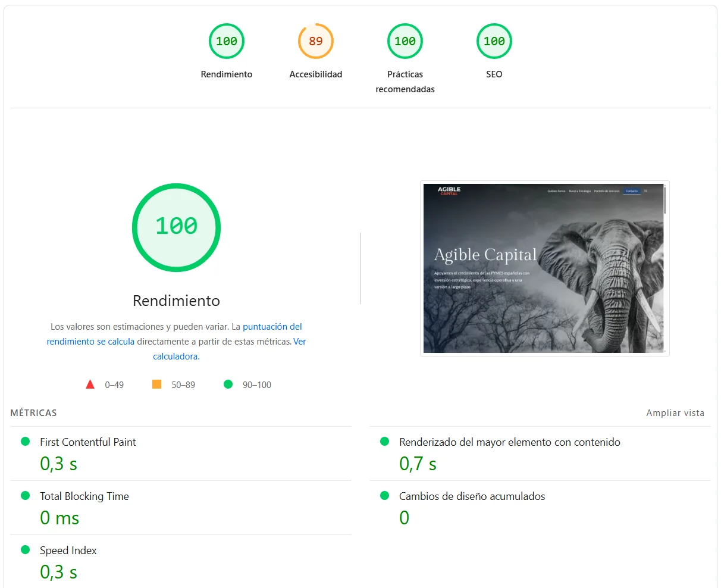Click the red triangle 0–49 legend icon
The image size is (721, 588).
[90, 384]
